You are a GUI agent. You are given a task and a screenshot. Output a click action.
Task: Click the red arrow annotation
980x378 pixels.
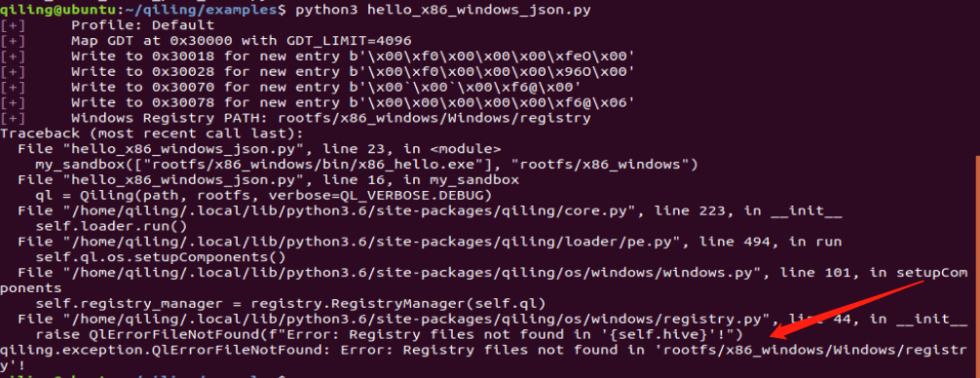[848, 309]
